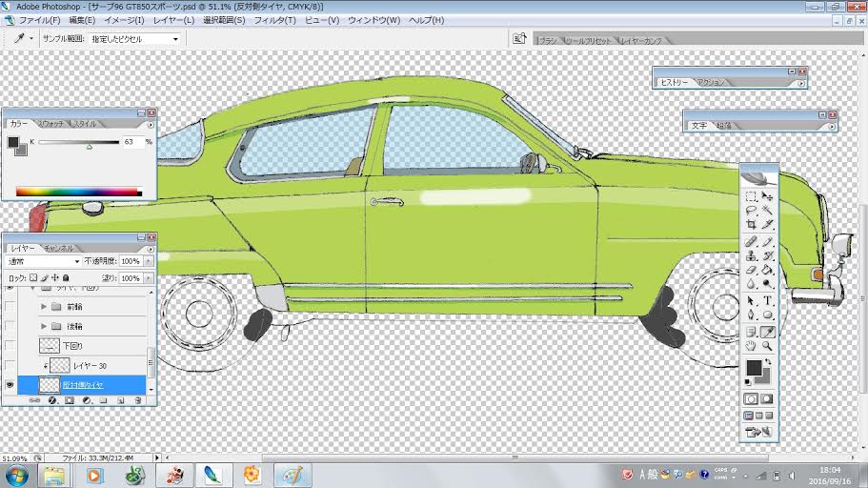This screenshot has height=488, width=868.
Task: Select the Slice tool
Action: point(767,224)
